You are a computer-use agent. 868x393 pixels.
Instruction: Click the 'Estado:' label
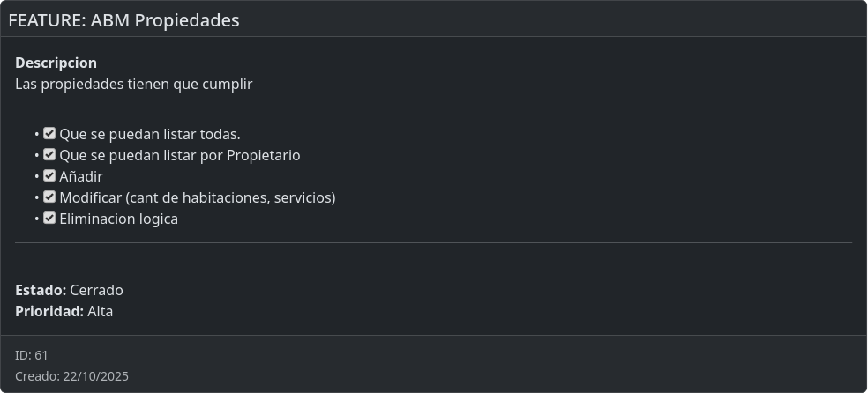[x=41, y=291]
